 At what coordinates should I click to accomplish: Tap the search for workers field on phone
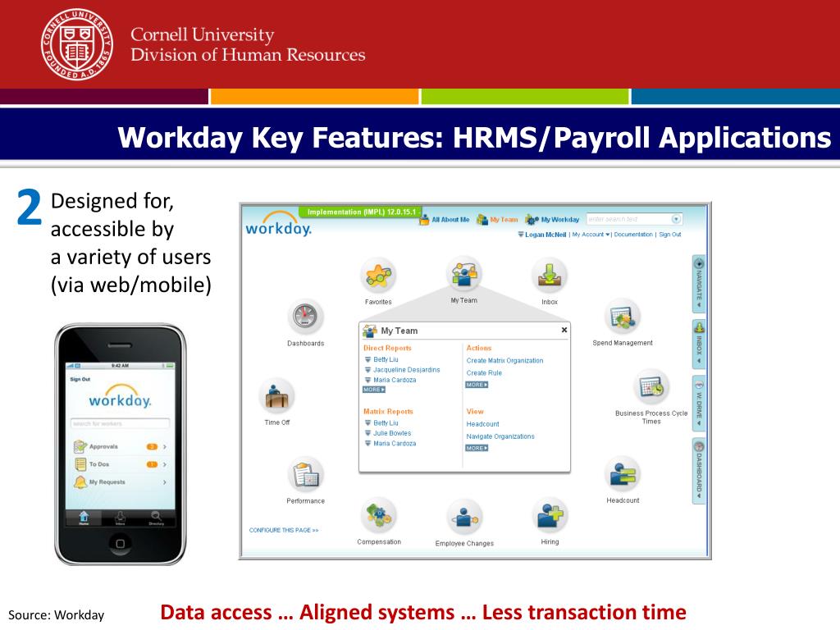click(x=120, y=423)
